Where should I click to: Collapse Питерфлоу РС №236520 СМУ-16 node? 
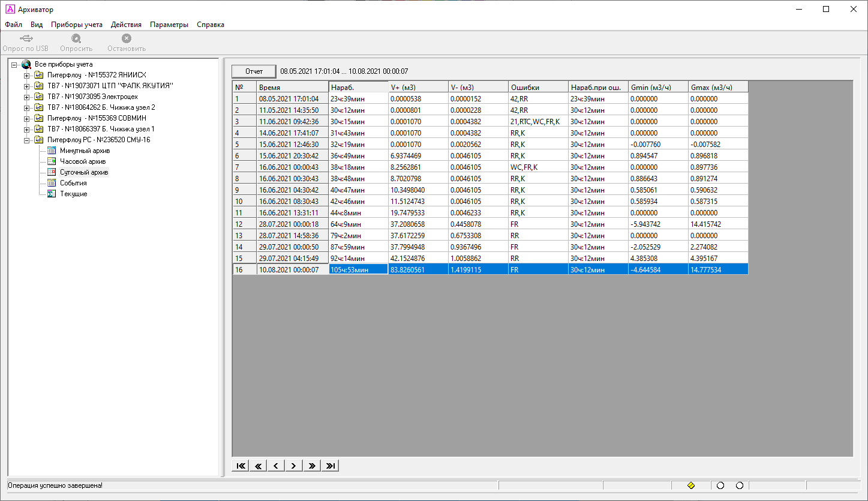[x=26, y=140]
